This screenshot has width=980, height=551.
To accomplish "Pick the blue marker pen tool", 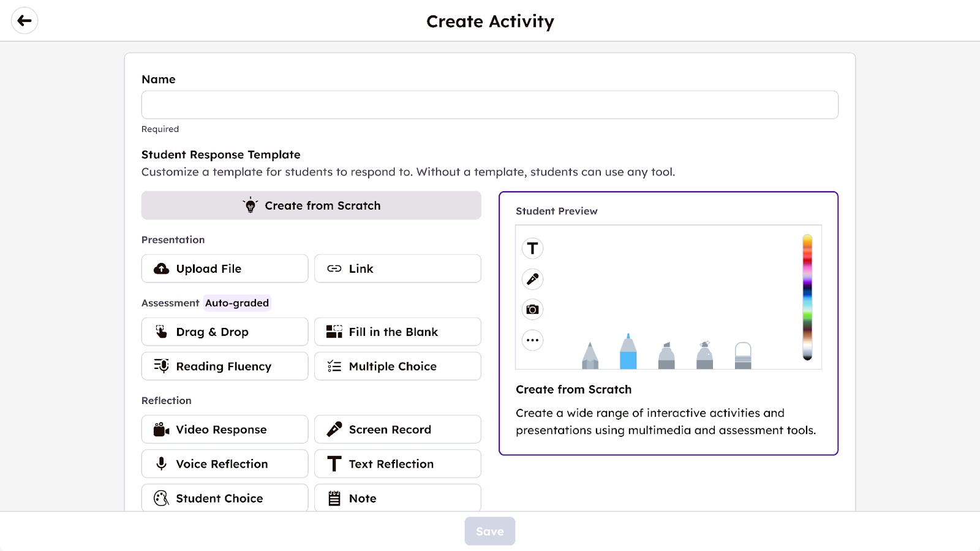I will tap(628, 353).
